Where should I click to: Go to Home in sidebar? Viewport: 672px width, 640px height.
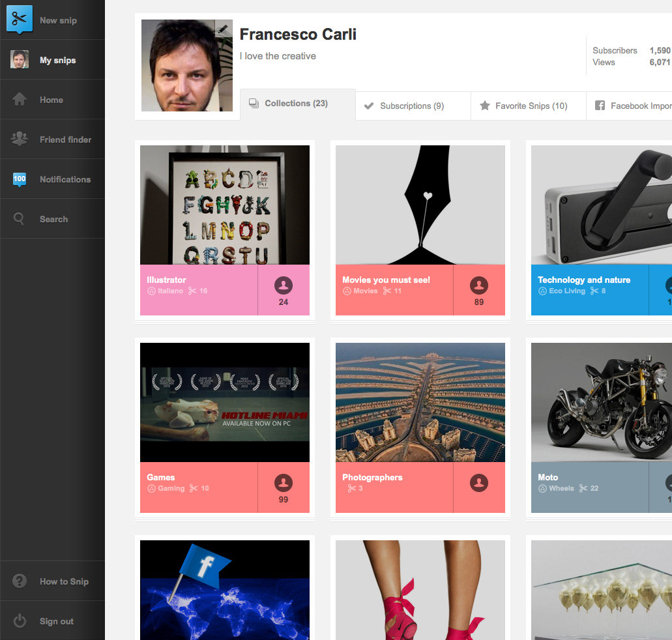click(52, 100)
